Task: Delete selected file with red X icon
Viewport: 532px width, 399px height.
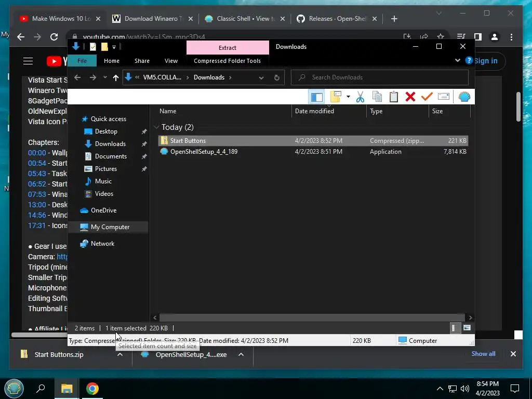Action: click(410, 97)
